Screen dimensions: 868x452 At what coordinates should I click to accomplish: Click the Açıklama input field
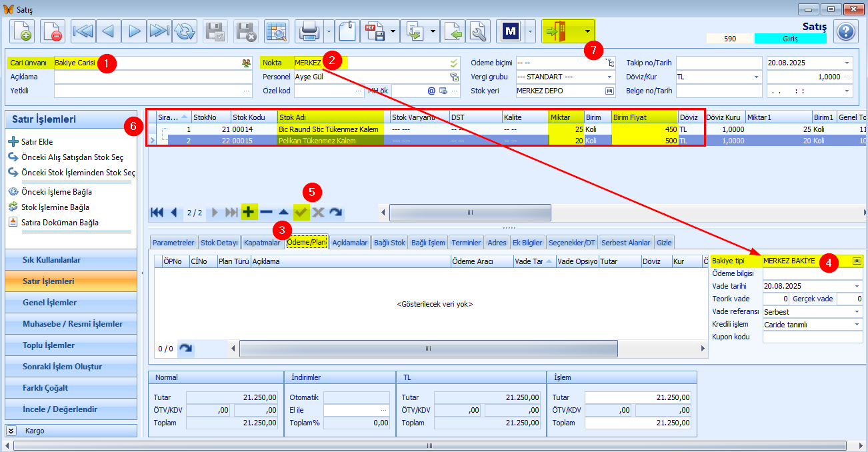tap(153, 77)
